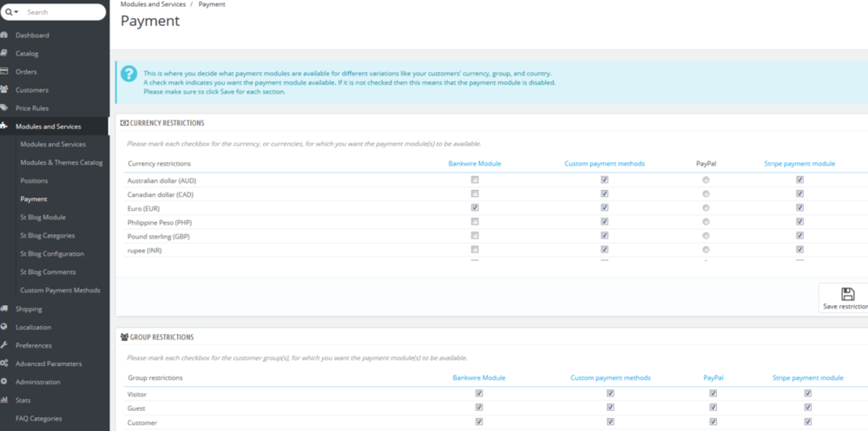Click the Shipping truck icon
Screen dimensions: 868x431
[5, 309]
